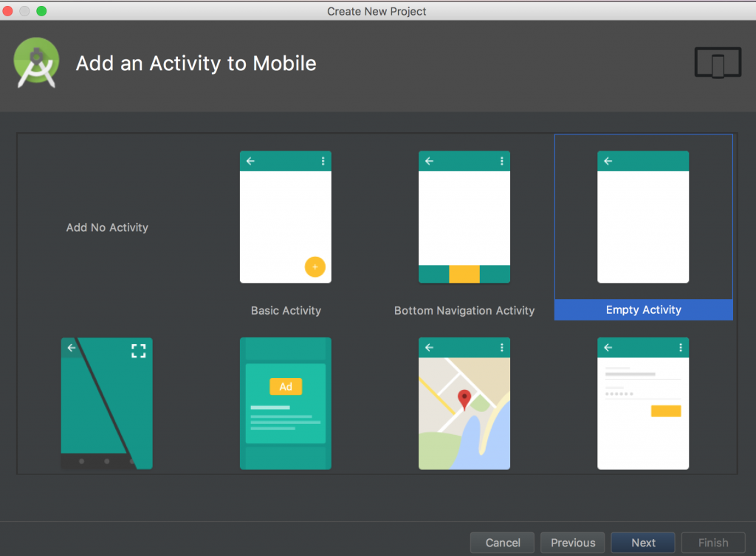Click the overflow dots in the Basic Activity thumbnail
Image resolution: width=756 pixels, height=556 pixels.
(323, 161)
